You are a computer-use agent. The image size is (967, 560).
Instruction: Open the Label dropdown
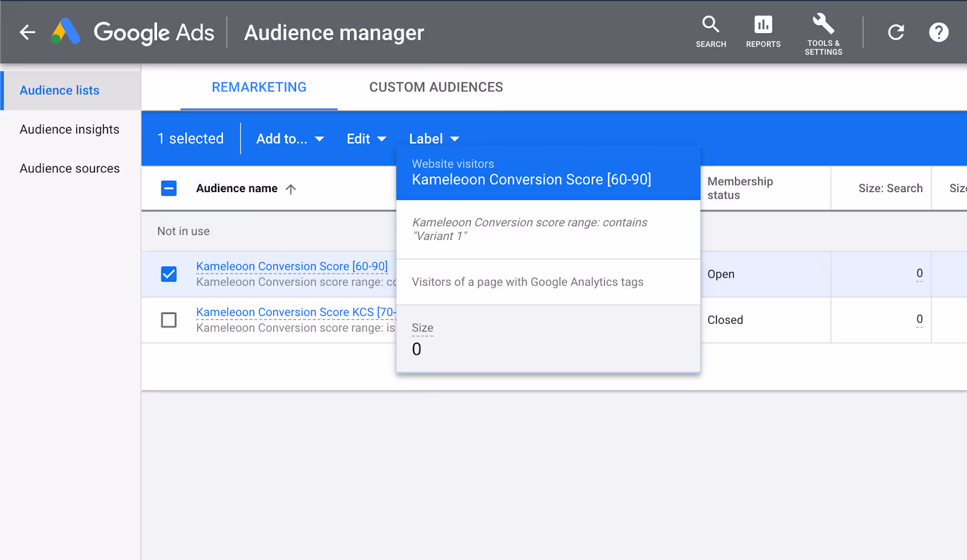pos(433,138)
